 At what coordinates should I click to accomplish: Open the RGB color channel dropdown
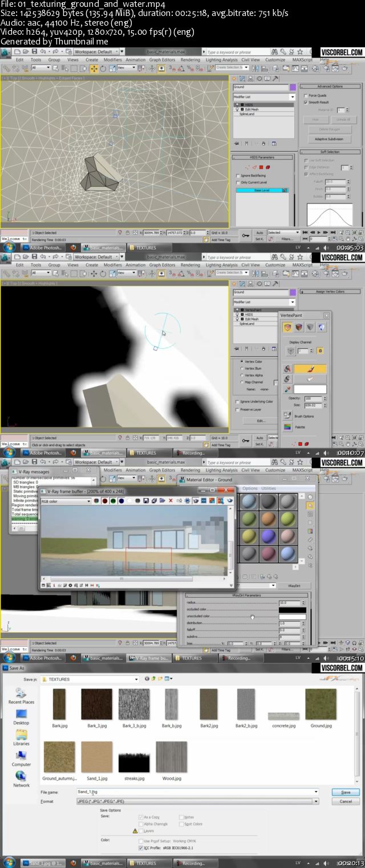[x=67, y=501]
